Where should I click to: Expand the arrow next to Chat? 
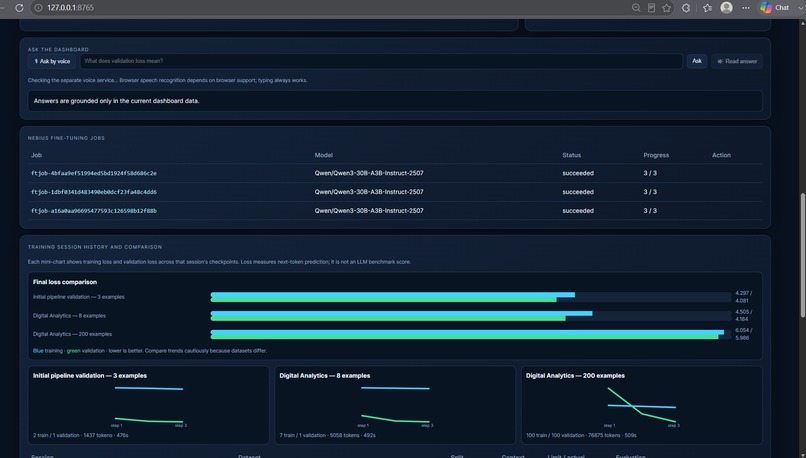click(800, 8)
